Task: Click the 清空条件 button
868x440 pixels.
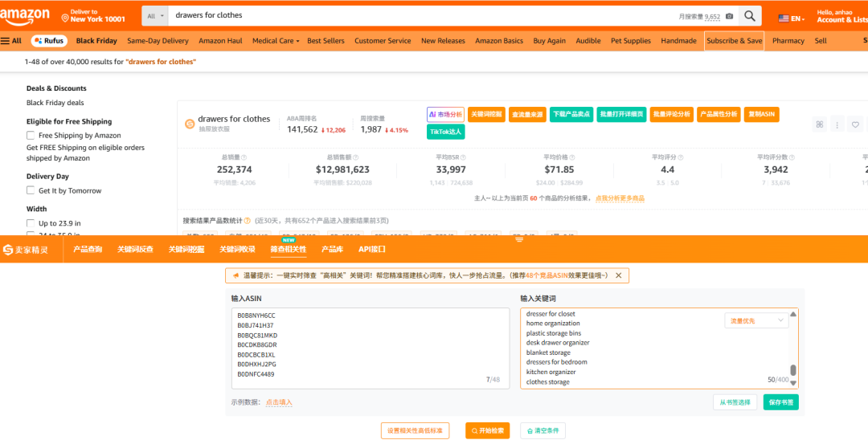Action: [543, 430]
